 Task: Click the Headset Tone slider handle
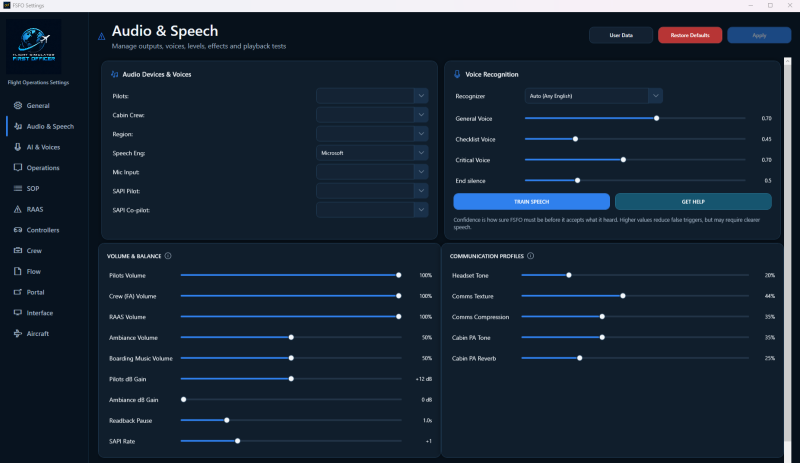[569, 275]
